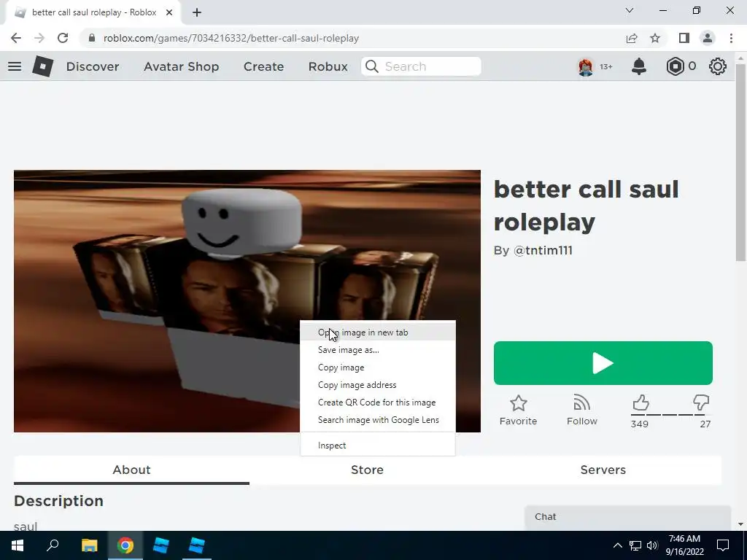747x560 pixels.
Task: Click into the Roblox Search field
Action: [421, 66]
